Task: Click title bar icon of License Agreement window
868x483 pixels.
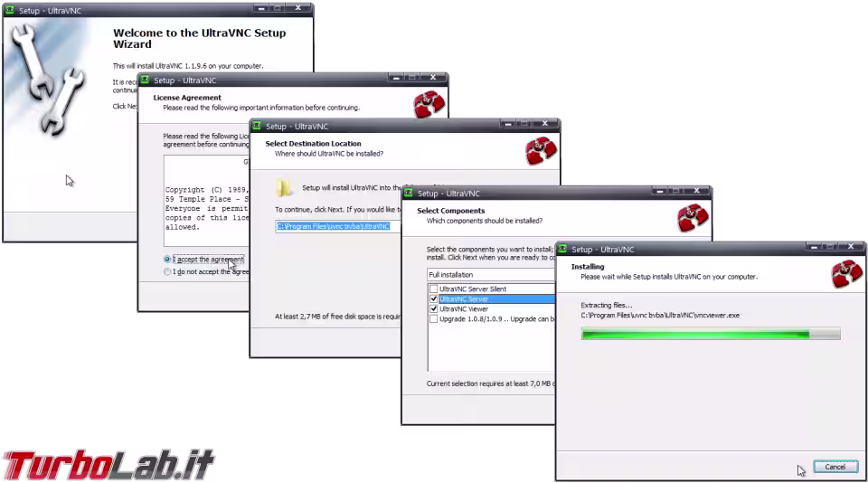Action: 145,80
